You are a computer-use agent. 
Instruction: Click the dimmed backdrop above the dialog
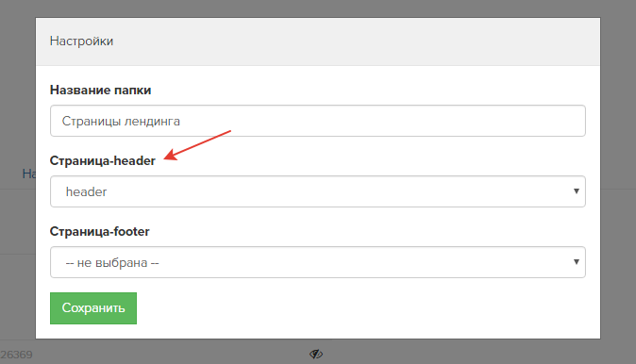click(318, 8)
